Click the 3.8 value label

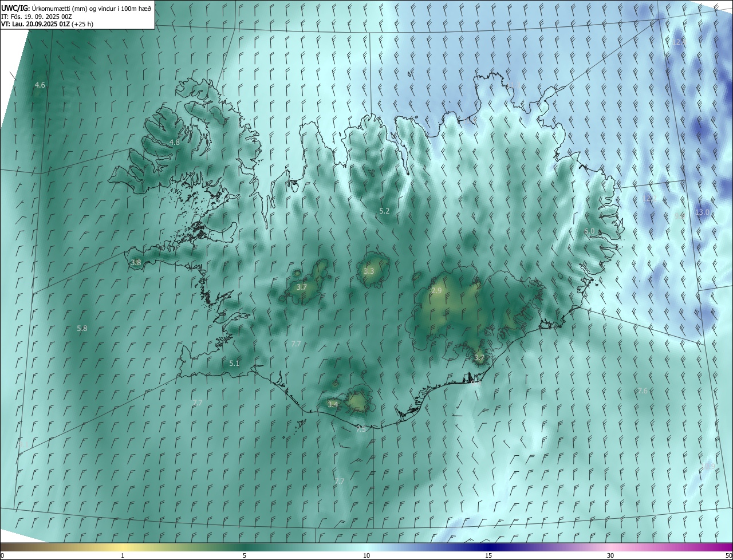pyautogui.click(x=136, y=262)
